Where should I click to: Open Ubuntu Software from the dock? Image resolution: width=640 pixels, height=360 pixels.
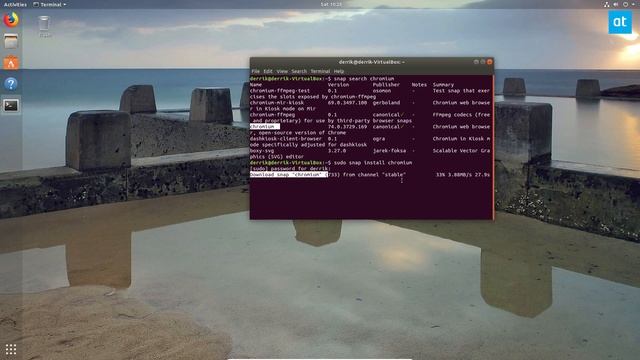coord(11,62)
